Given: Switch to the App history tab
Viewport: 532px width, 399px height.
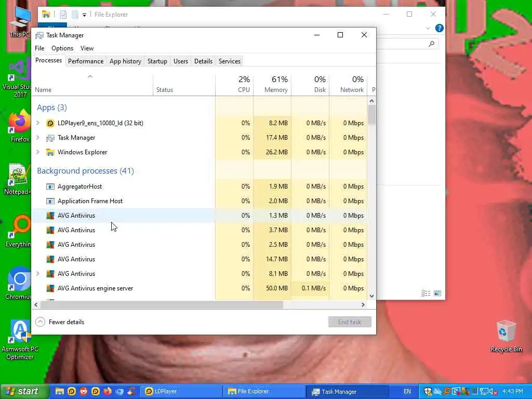Looking at the screenshot, I should tap(125, 61).
